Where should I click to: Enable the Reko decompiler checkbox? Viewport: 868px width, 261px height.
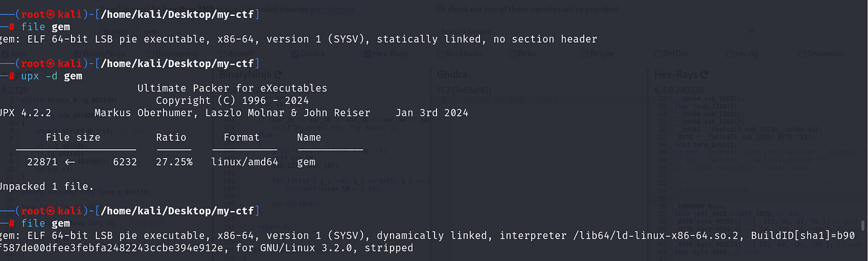pyautogui.click(x=513, y=54)
